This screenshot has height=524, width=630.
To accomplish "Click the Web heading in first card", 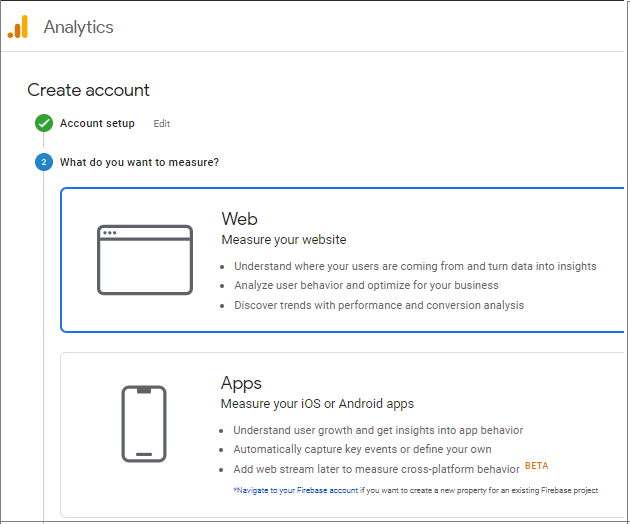I will point(239,219).
